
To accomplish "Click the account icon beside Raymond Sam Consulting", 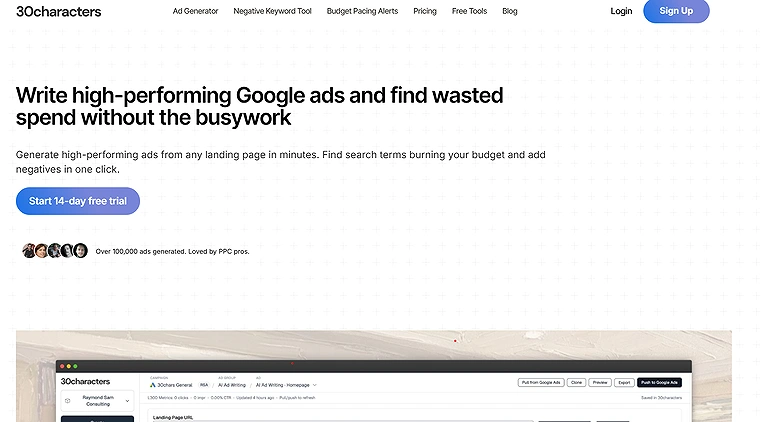I will tap(68, 400).
